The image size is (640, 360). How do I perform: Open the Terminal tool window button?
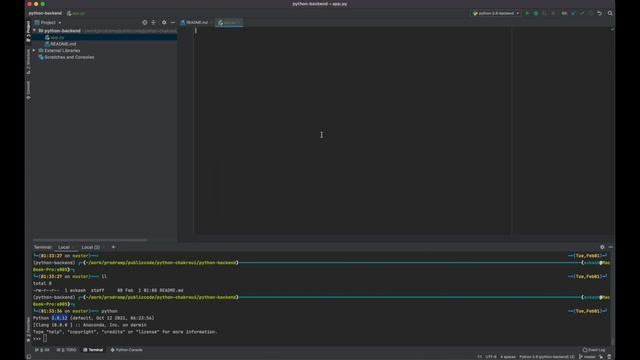pos(93,350)
